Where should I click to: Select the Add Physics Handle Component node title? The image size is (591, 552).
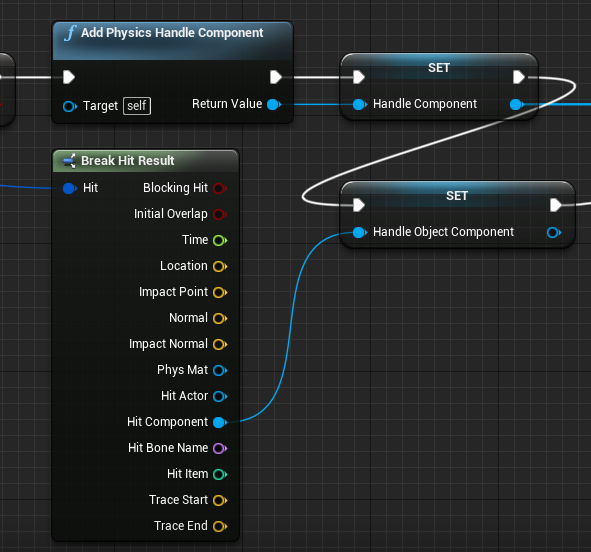click(x=172, y=33)
